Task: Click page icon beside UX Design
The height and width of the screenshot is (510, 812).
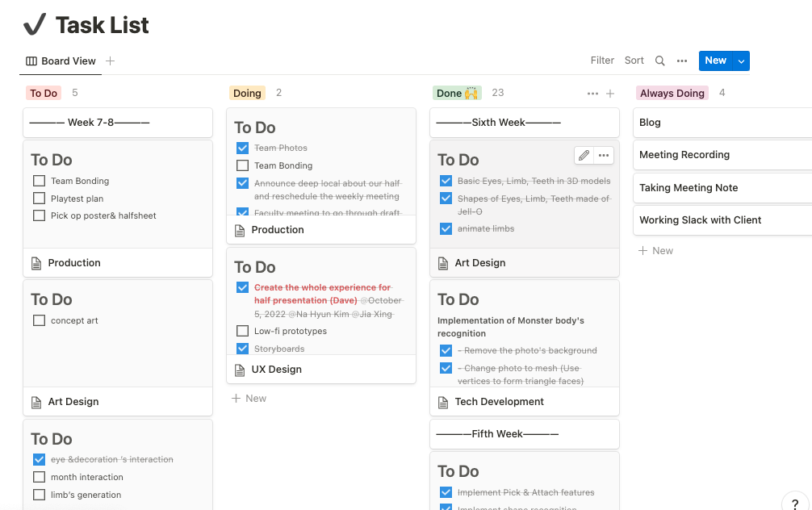Action: click(240, 370)
